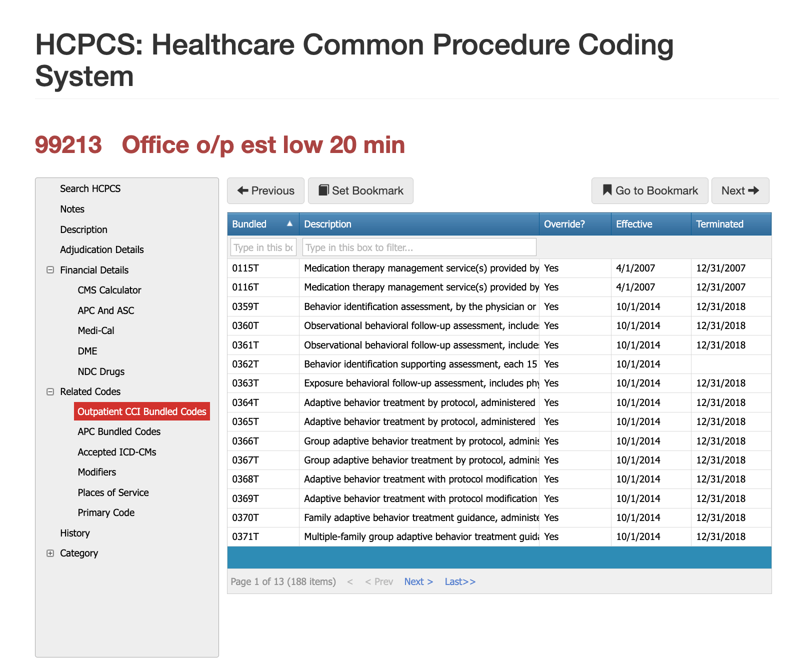Click the minus icon beside Related Codes
This screenshot has height=672, width=810.
tap(50, 391)
